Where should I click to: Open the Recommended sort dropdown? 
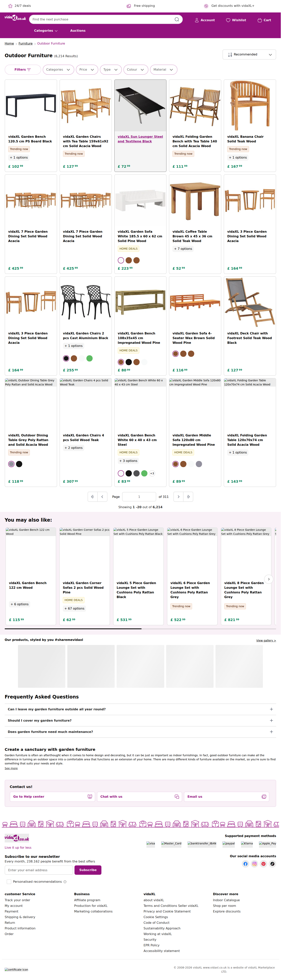click(x=249, y=55)
